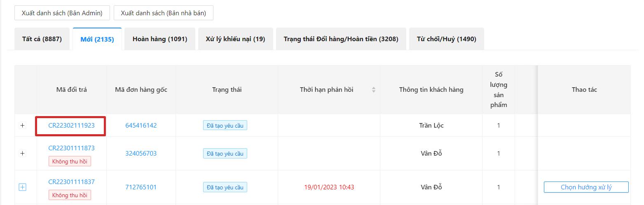Open return code CR22301111837 link
Screen dimensions: 644x205
[71, 182]
